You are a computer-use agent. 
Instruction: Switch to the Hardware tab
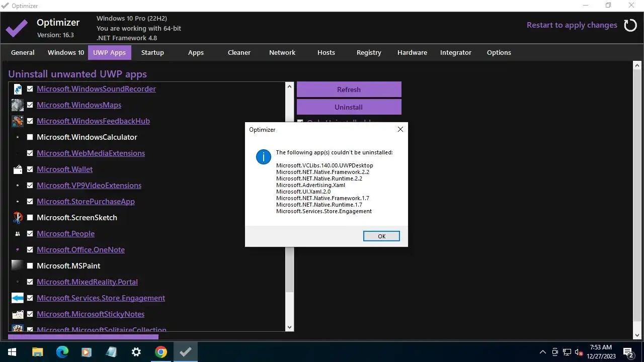[412, 52]
